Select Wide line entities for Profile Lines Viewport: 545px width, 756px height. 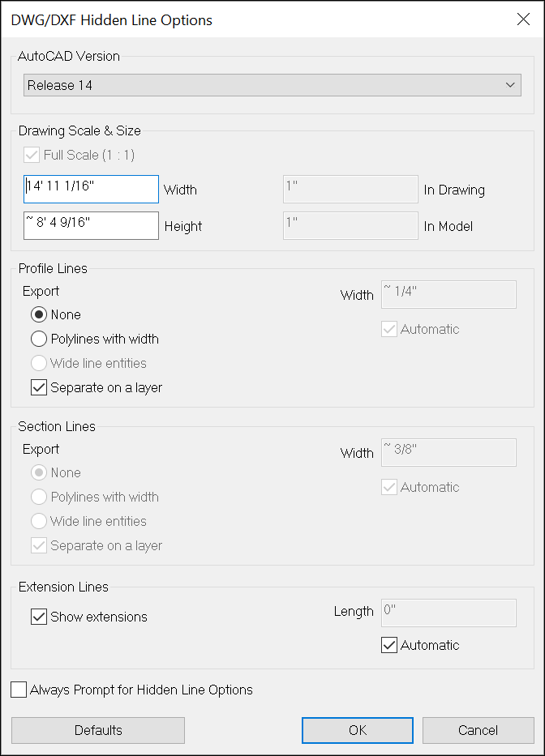39,363
